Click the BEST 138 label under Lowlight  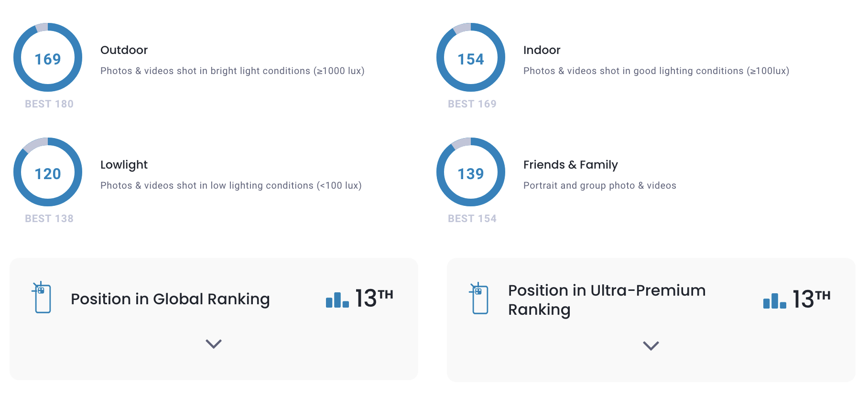[x=49, y=219]
